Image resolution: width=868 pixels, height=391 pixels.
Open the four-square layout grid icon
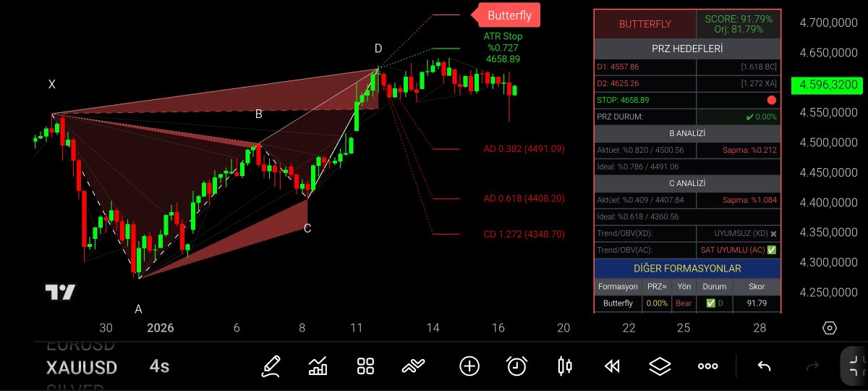pos(365,366)
